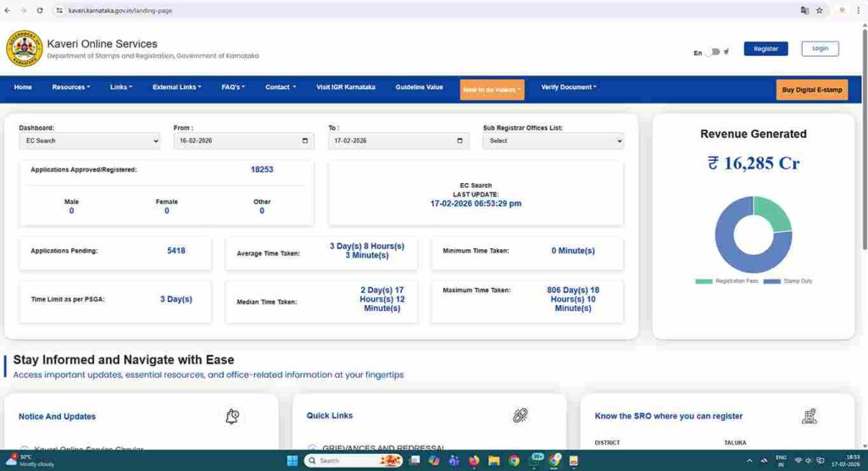Follow the Visit IGR Karnataka link
This screenshot has height=471, width=868.
(345, 87)
